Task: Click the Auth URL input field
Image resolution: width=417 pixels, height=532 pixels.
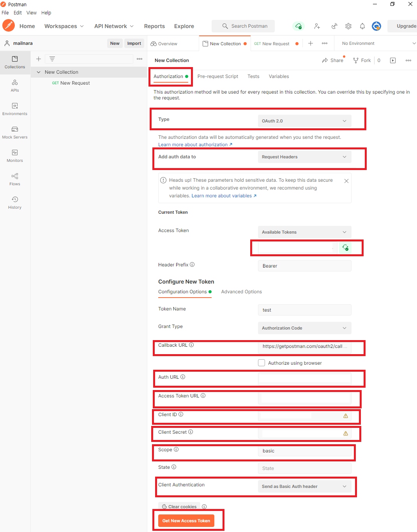Action: [x=304, y=378]
